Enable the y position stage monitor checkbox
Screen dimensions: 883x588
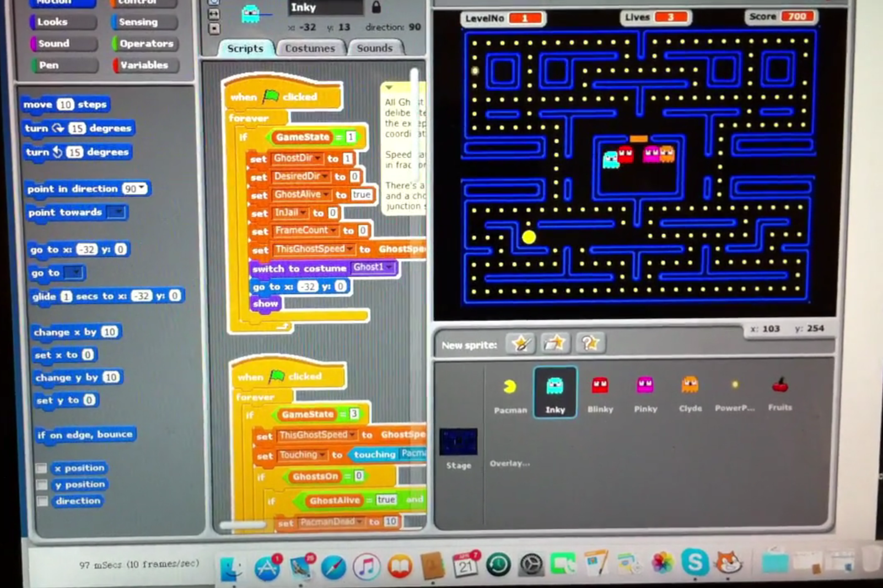[x=42, y=484]
